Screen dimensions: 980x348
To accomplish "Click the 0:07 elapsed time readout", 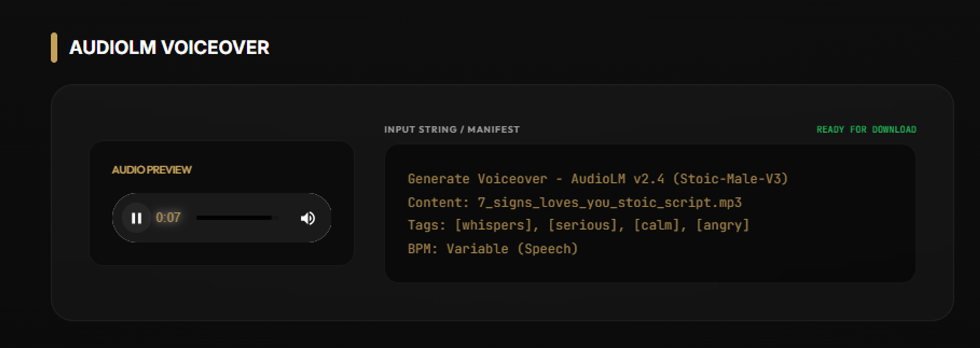I will 168,218.
